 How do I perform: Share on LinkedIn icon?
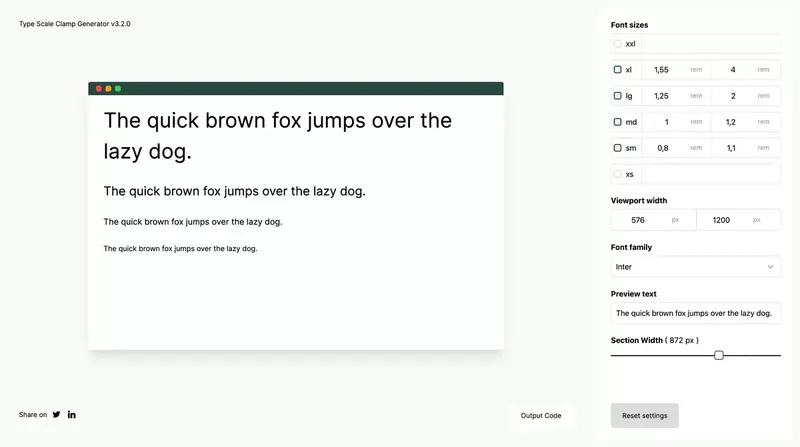pyautogui.click(x=71, y=414)
